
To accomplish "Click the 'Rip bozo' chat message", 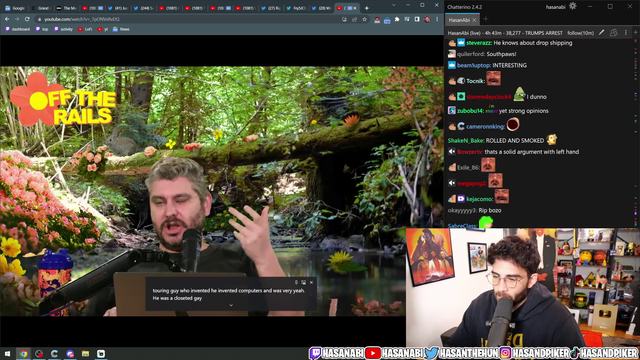I will (490, 211).
